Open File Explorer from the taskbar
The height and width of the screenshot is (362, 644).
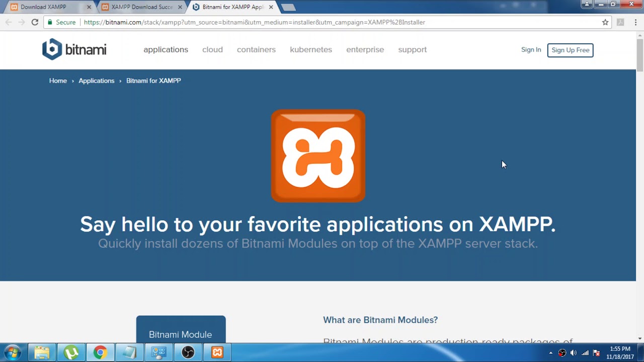click(42, 352)
